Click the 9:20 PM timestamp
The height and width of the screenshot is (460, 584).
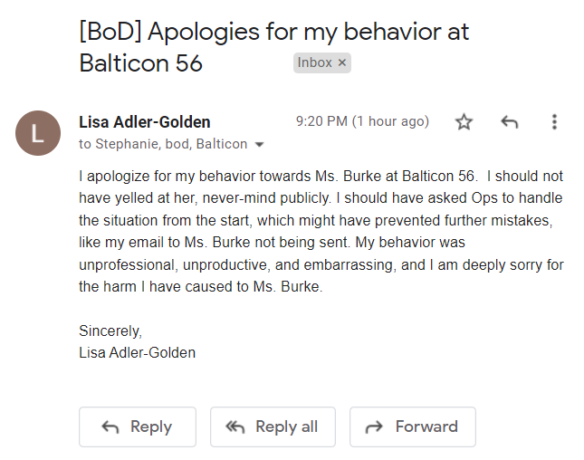362,121
